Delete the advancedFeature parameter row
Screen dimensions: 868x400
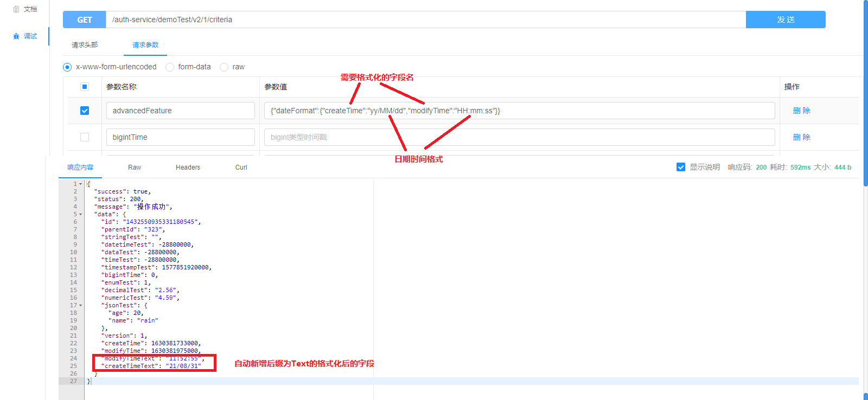pyautogui.click(x=801, y=111)
